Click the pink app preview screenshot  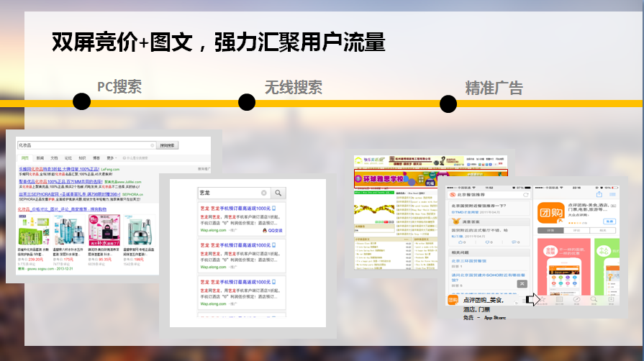564,267
